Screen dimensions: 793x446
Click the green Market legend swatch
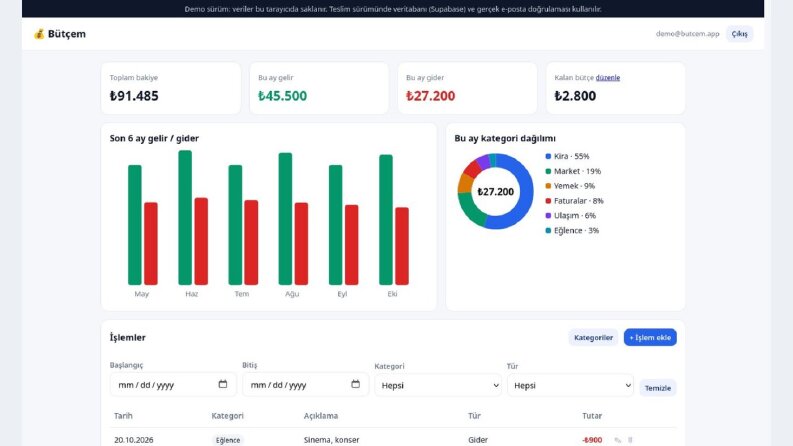tap(548, 171)
